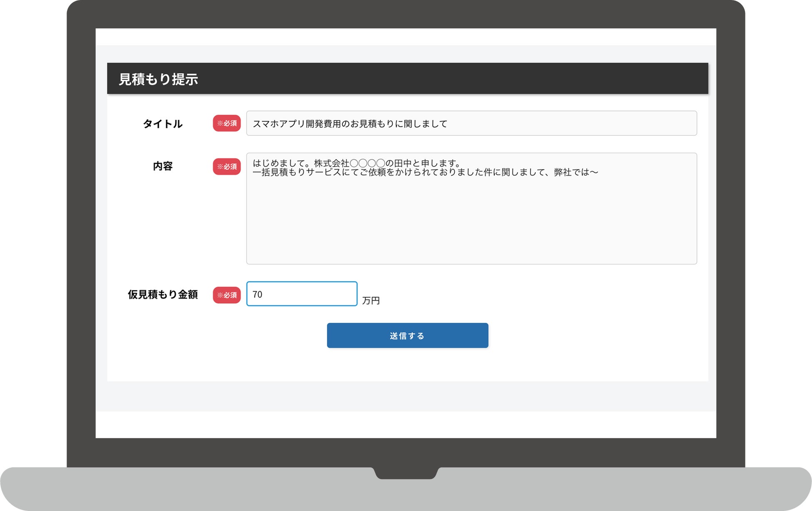Click the 必須 badge beside 内容

227,167
